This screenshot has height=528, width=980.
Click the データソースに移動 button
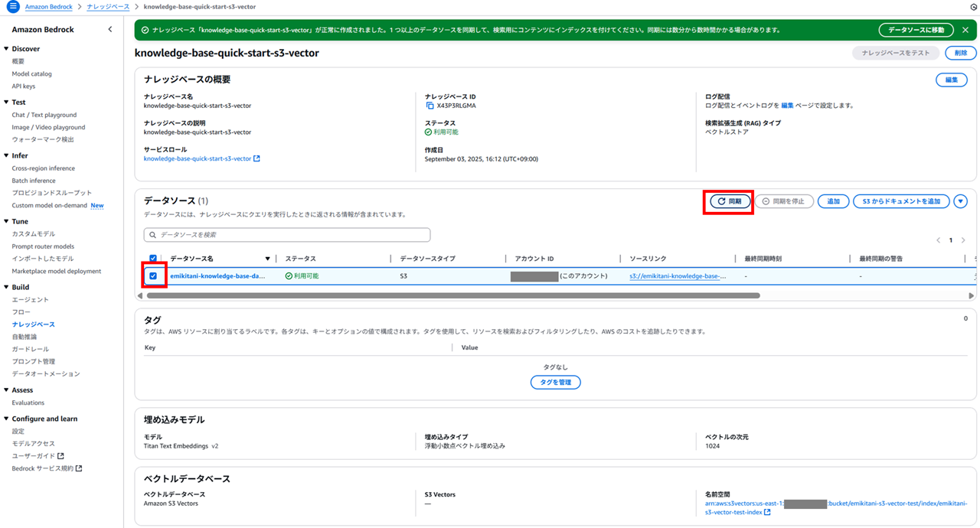tap(916, 30)
